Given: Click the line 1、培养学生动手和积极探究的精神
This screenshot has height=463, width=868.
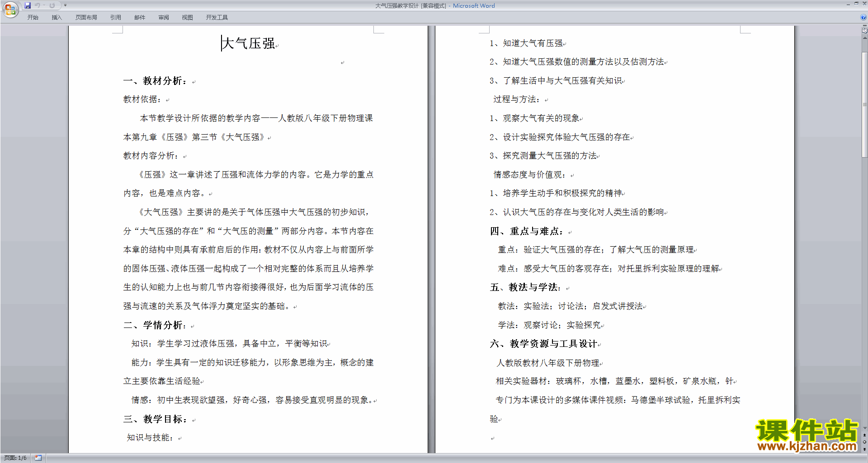Looking at the screenshot, I should (x=556, y=193).
